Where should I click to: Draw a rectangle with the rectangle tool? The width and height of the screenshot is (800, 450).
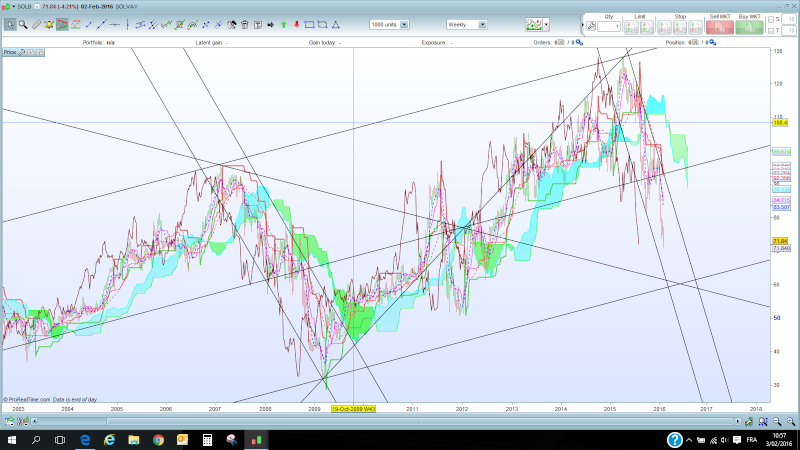[x=309, y=24]
